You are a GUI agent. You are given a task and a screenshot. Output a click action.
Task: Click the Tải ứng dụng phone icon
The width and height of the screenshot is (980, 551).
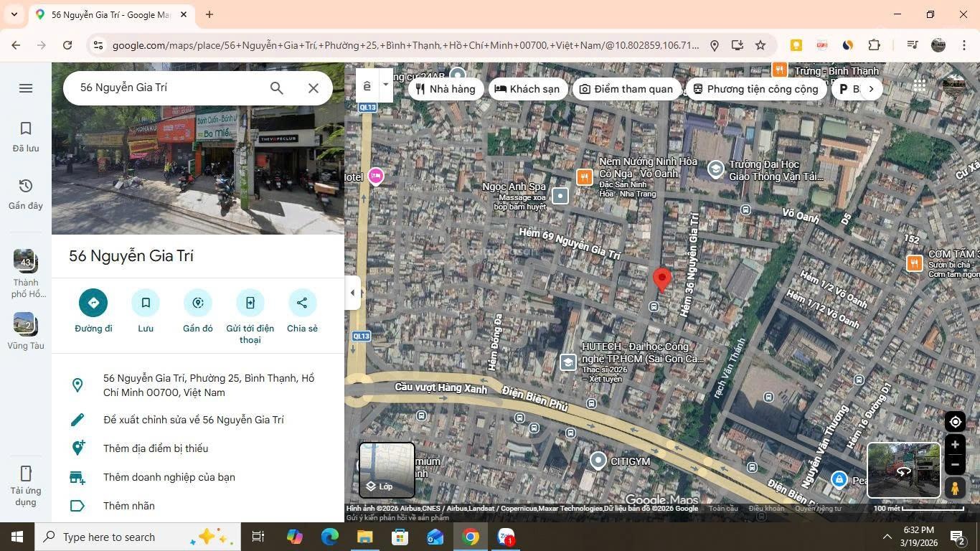26,474
